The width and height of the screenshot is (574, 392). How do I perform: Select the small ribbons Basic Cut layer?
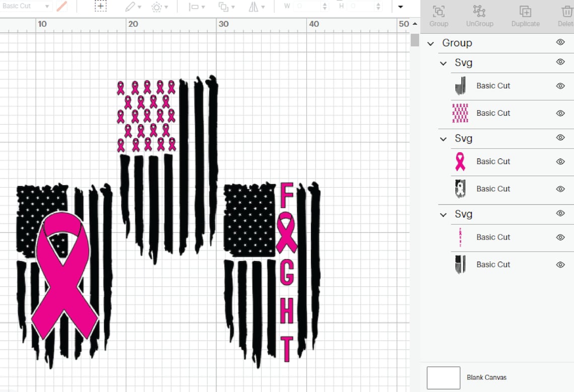coord(493,113)
